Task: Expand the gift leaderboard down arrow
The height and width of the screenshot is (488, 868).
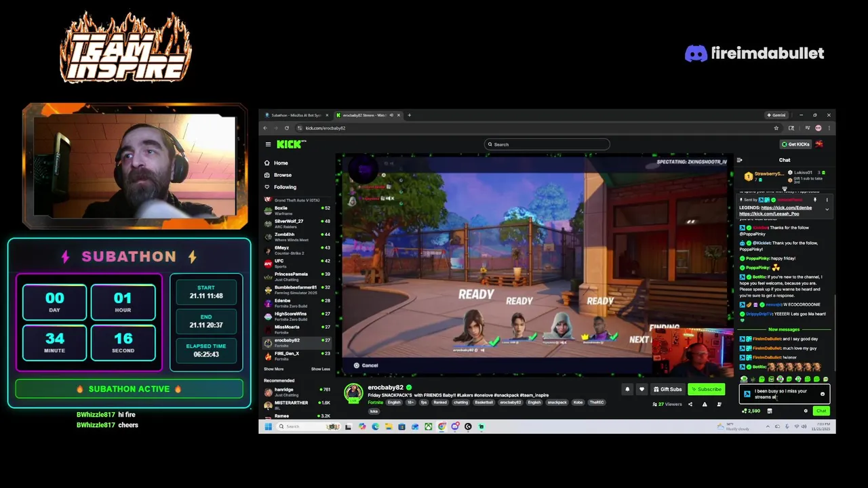Action: [x=785, y=189]
